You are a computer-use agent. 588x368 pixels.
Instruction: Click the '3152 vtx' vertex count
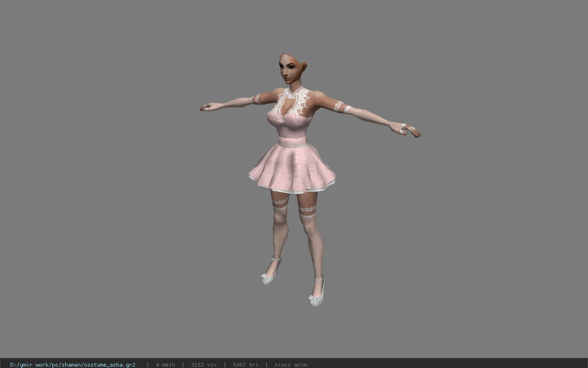[x=204, y=365]
